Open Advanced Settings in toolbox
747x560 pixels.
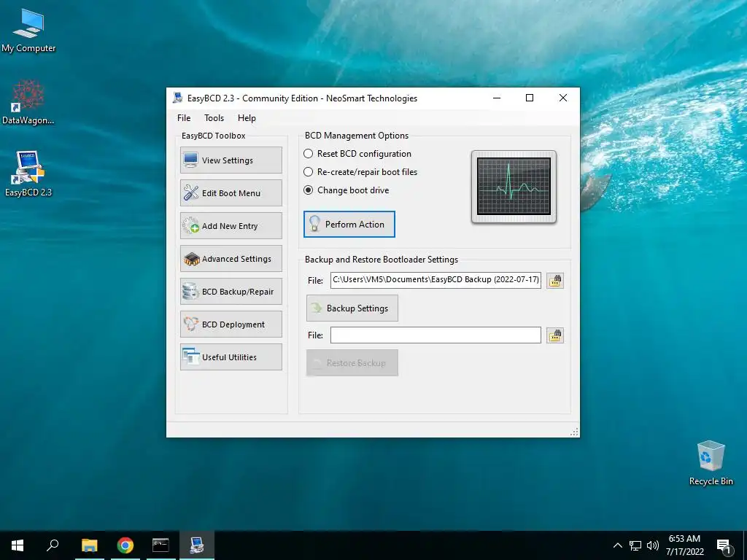[231, 259]
